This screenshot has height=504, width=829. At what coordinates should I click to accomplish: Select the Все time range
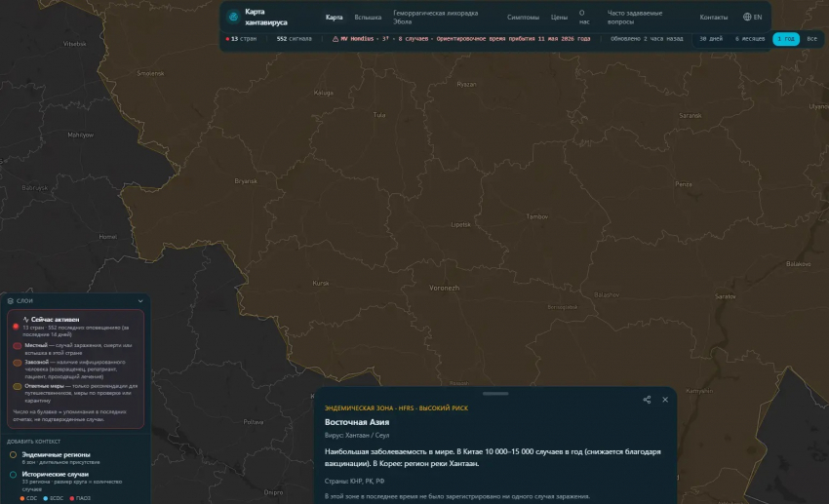(x=811, y=39)
